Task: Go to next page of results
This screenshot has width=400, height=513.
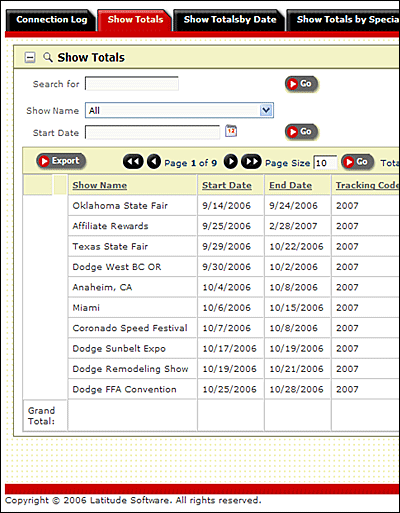Action: 231,162
